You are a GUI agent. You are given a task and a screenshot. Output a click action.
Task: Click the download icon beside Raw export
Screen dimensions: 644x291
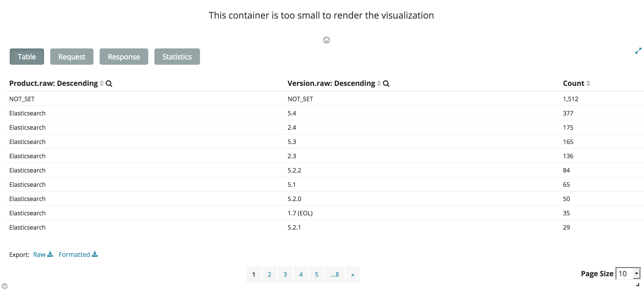[x=50, y=254]
